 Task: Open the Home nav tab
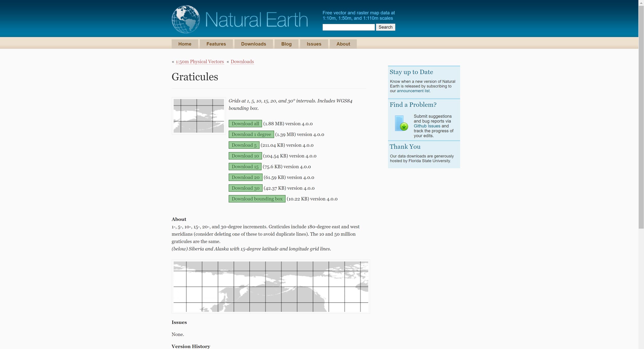point(185,44)
